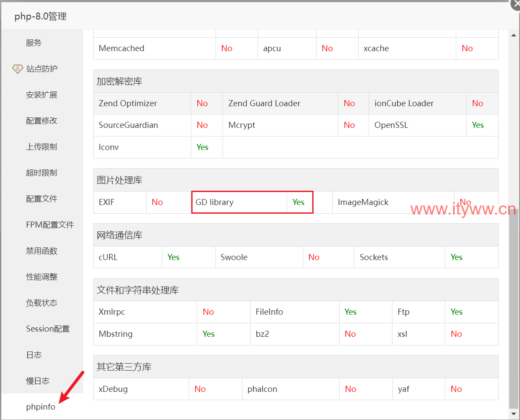Click the Sockets cell
520x420 pixels.
tap(399, 257)
